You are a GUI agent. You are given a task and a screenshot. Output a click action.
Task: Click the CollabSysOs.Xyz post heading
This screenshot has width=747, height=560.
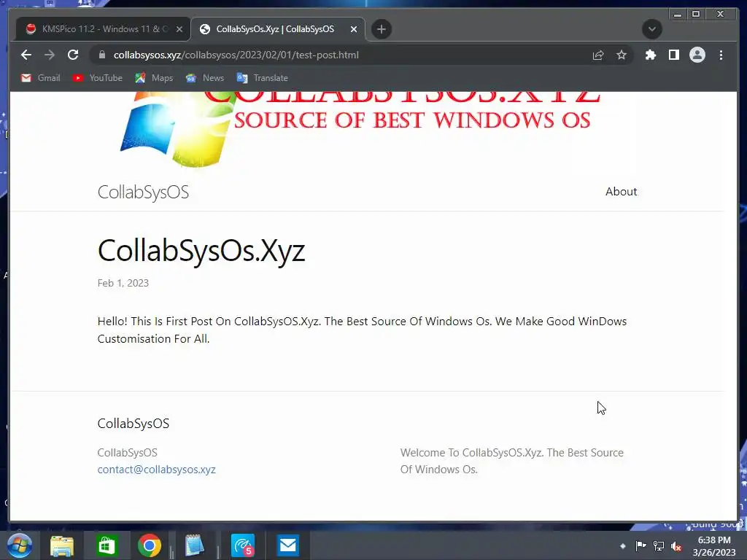[x=201, y=251]
